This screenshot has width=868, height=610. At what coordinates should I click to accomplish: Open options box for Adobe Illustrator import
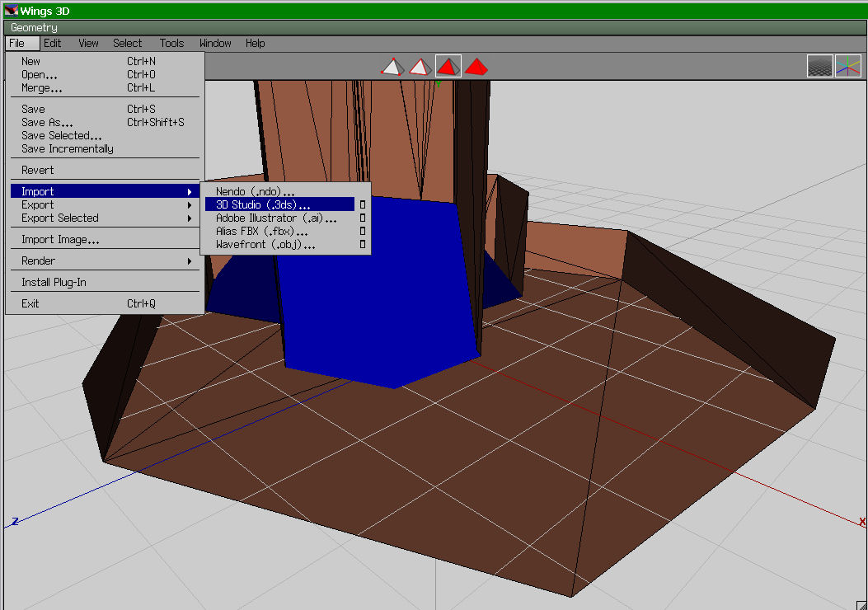[x=362, y=218]
